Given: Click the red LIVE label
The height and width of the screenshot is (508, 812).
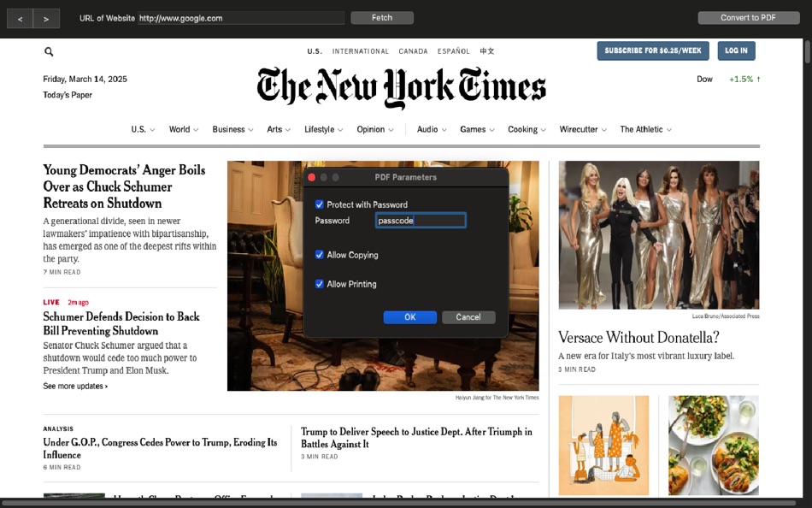Looking at the screenshot, I should 51,302.
